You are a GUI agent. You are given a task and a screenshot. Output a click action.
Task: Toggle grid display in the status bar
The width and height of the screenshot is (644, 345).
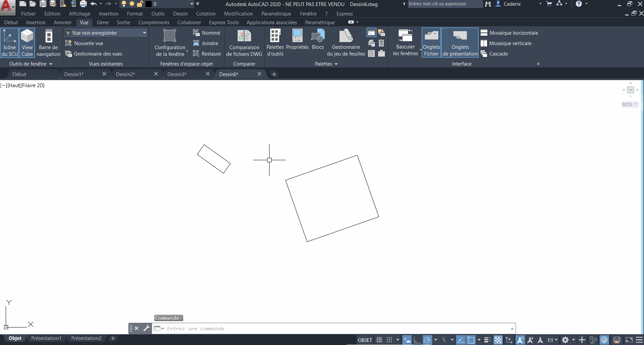(x=379, y=340)
